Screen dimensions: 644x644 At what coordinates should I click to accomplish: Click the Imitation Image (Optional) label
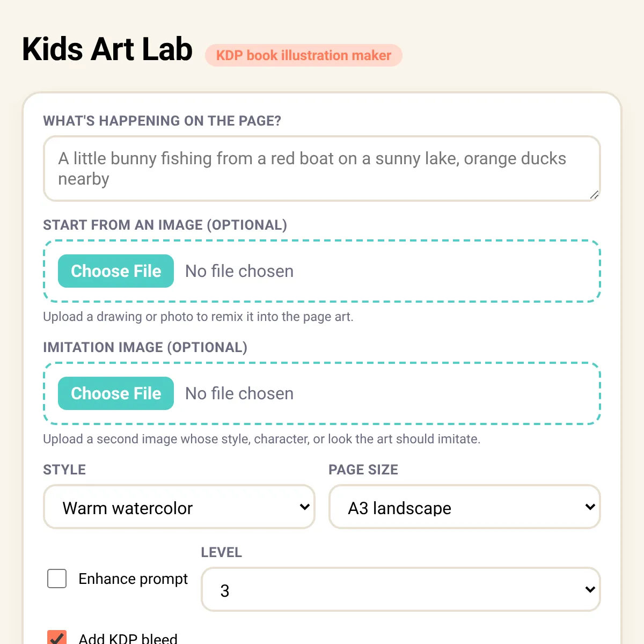click(x=145, y=347)
